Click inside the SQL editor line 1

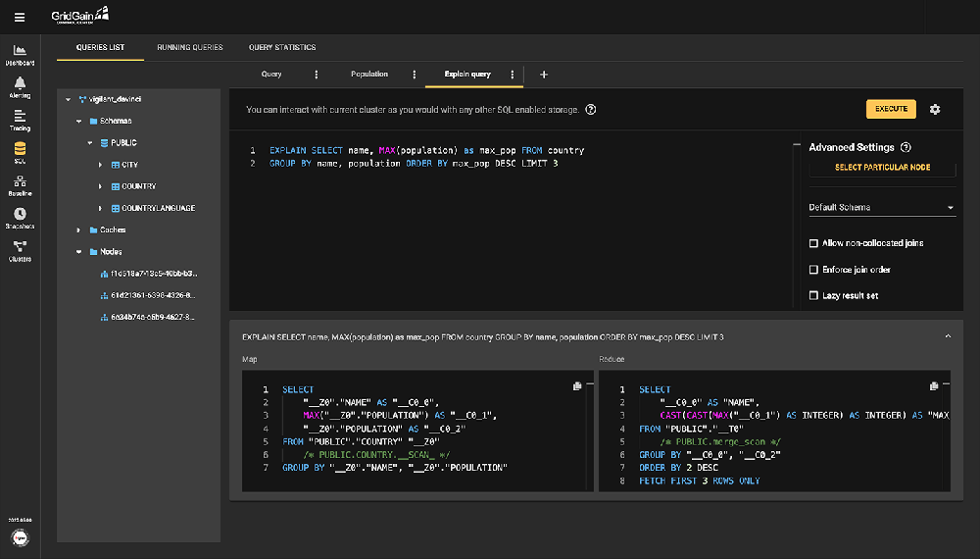coord(427,151)
